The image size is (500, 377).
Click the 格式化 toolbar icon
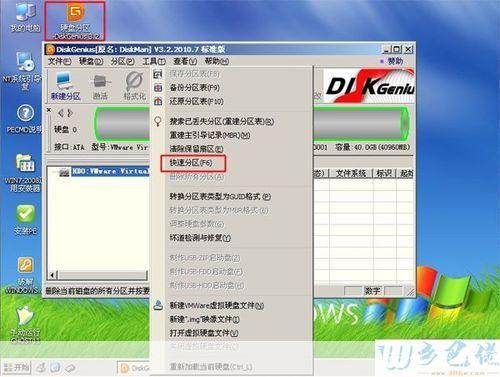[135, 86]
